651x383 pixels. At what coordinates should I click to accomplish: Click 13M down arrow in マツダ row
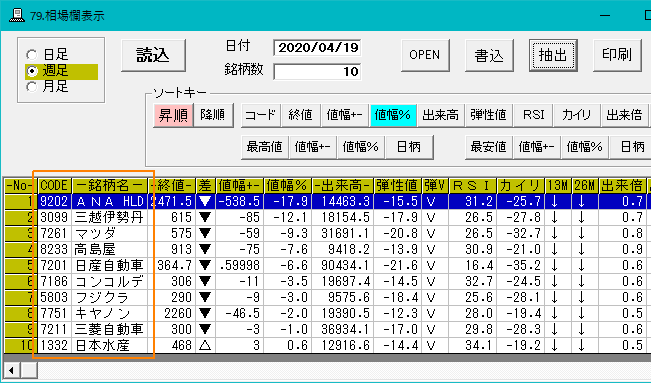(554, 233)
